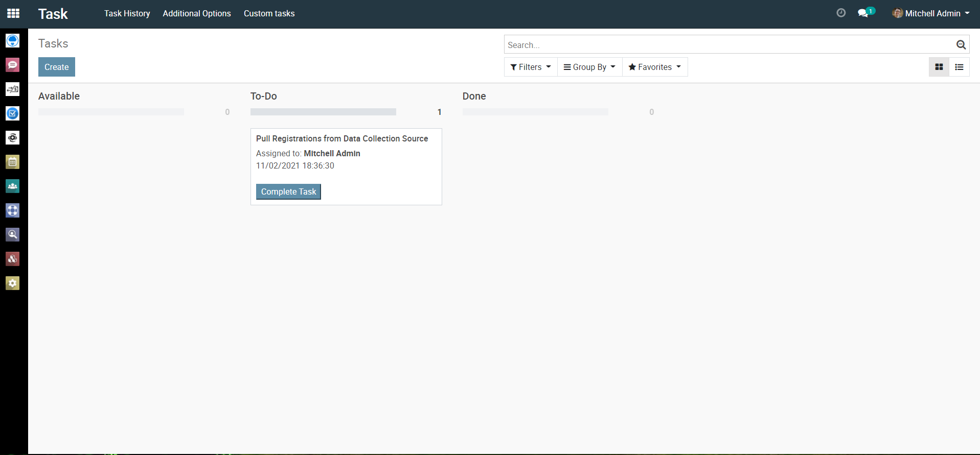Open Mitchell Admin user menu
Viewport: 980px width, 455px height.
pyautogui.click(x=931, y=14)
